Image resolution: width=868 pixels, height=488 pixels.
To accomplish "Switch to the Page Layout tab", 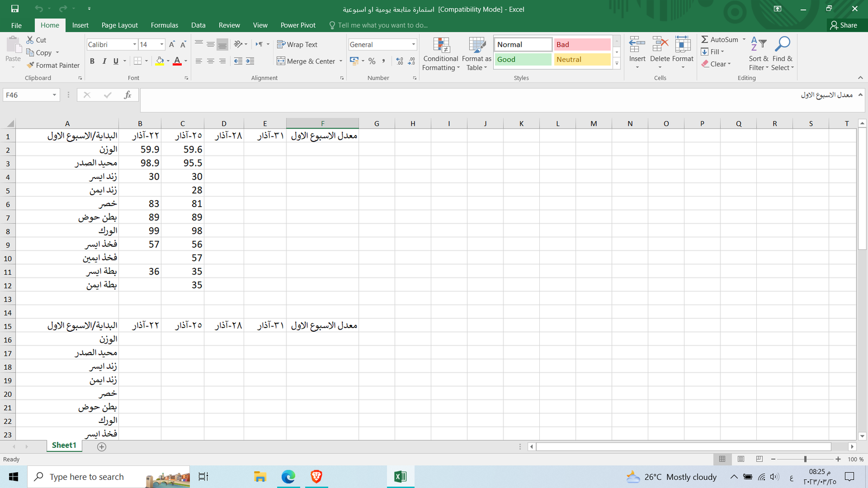I will click(119, 25).
